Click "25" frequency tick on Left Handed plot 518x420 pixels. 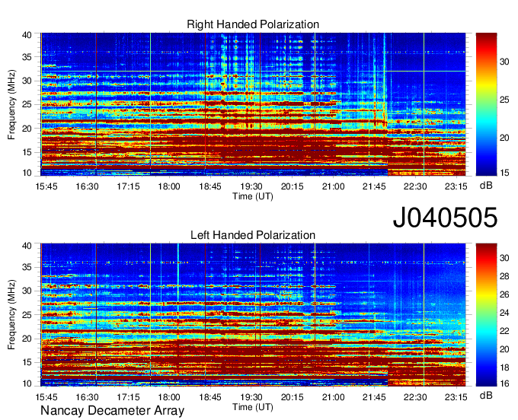(x=27, y=315)
